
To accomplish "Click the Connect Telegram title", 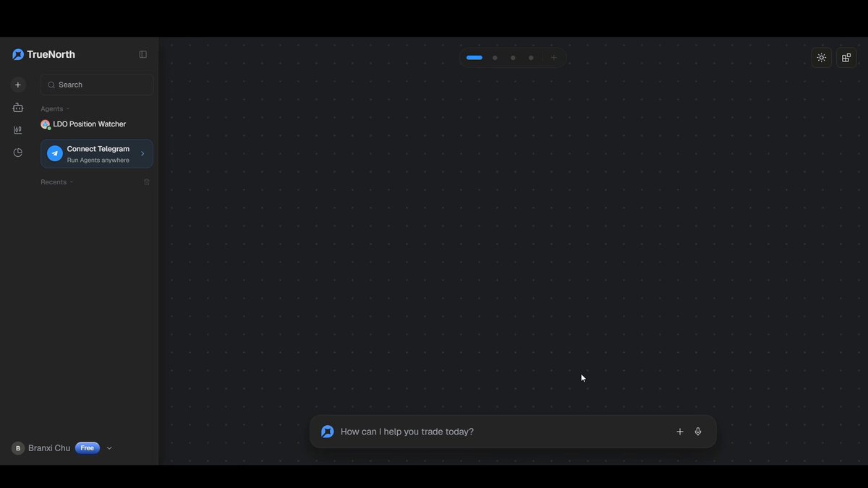I will 98,149.
